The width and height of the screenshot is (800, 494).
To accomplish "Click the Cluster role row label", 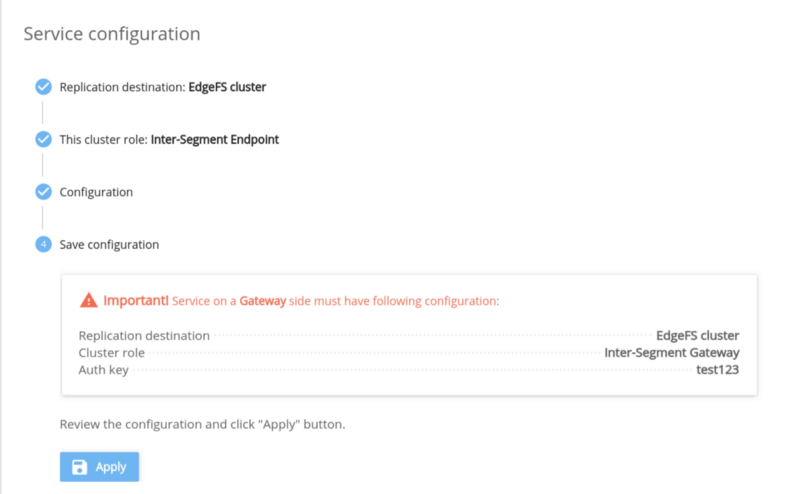I will click(112, 353).
